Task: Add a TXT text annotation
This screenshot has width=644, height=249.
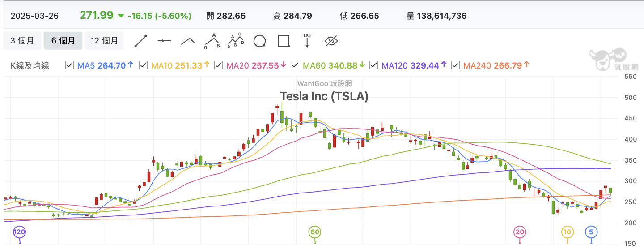Action: click(307, 41)
